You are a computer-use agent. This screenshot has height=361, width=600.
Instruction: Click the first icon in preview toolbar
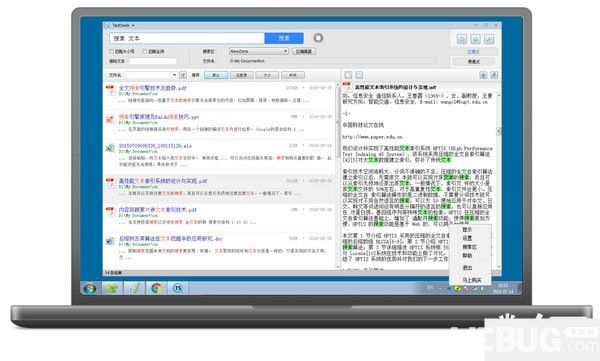tap(348, 75)
